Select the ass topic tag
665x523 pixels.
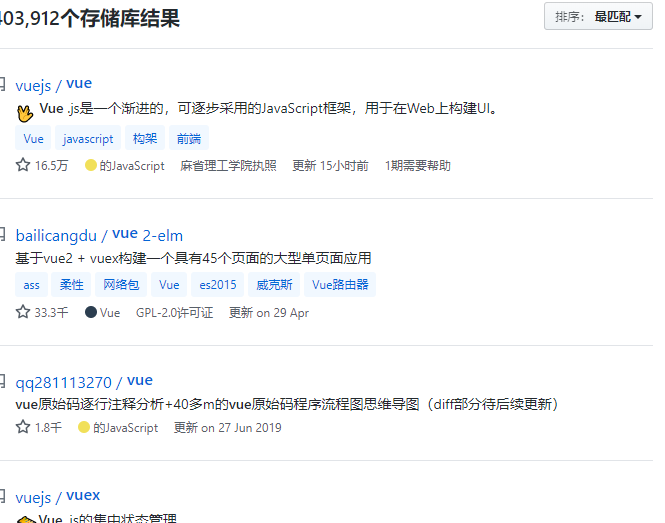tap(31, 285)
